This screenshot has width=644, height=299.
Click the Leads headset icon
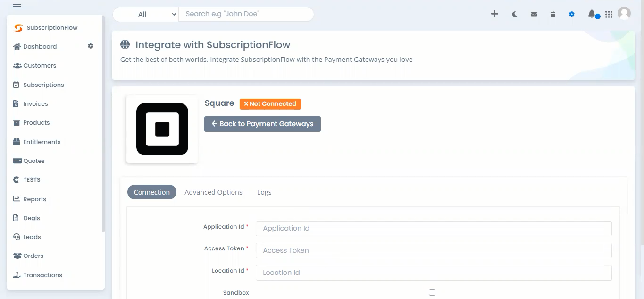[17, 237]
